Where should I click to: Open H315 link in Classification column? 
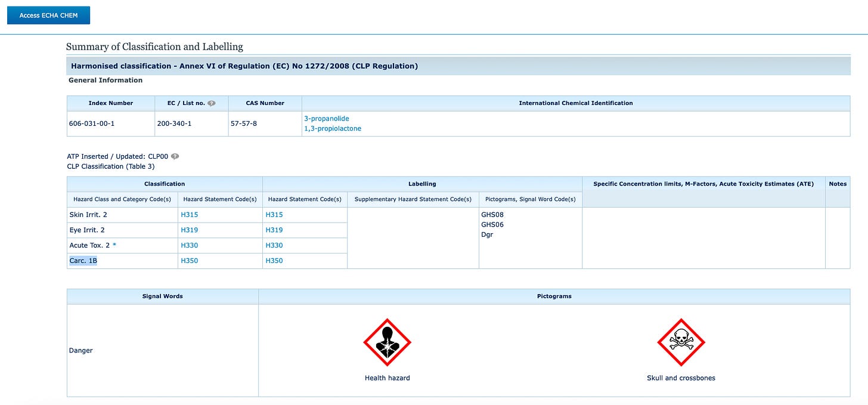pos(190,215)
